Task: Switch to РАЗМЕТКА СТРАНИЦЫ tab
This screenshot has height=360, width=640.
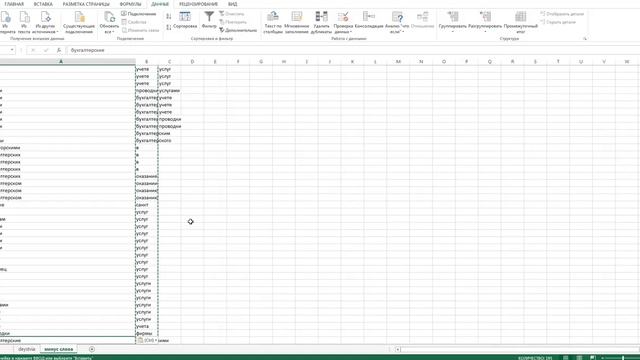Action: point(86,4)
